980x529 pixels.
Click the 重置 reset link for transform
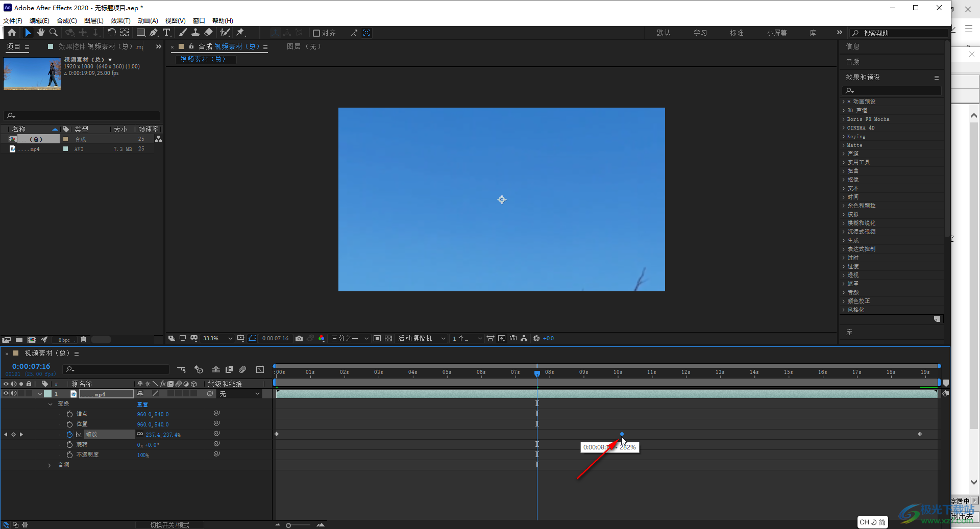tap(142, 404)
